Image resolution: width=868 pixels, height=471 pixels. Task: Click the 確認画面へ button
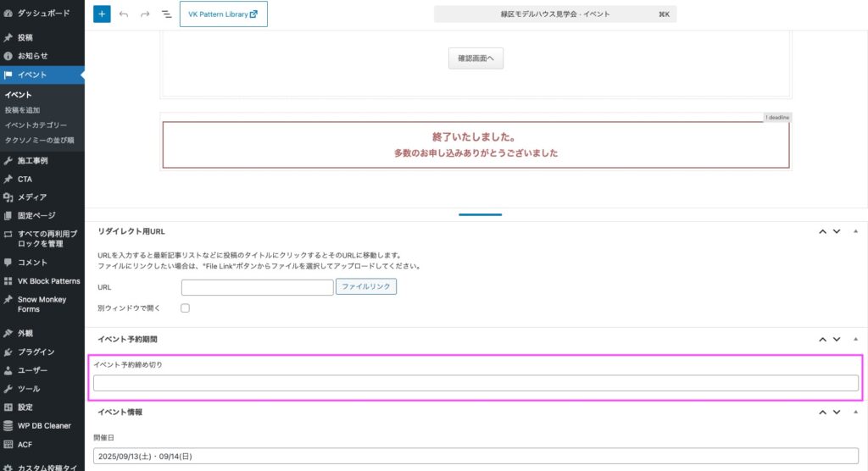pos(476,58)
